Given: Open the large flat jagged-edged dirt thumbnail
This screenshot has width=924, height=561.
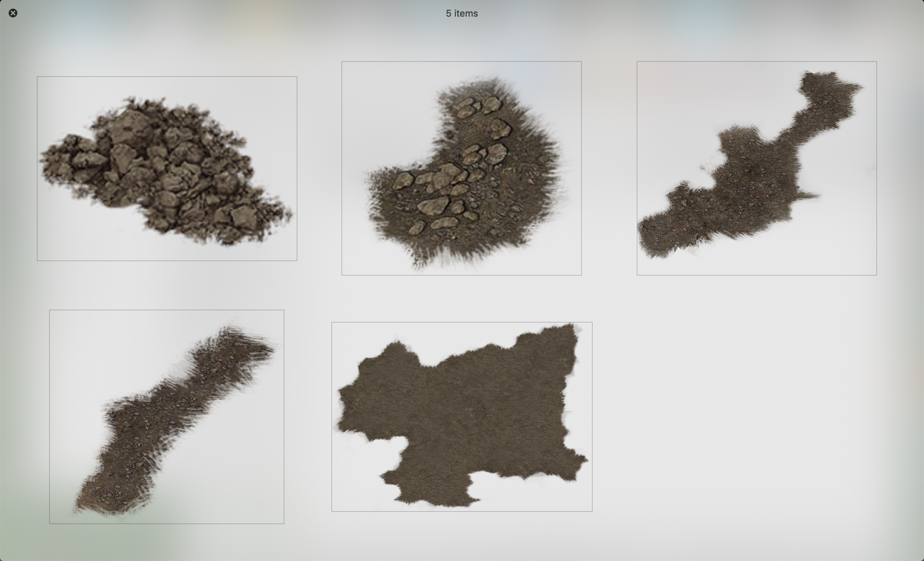Looking at the screenshot, I should coord(462,417).
